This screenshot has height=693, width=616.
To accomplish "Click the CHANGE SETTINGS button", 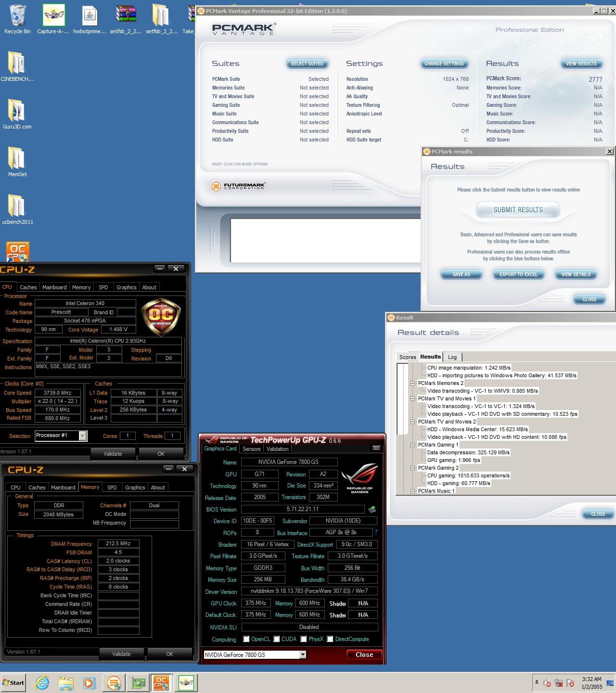I will tap(444, 64).
